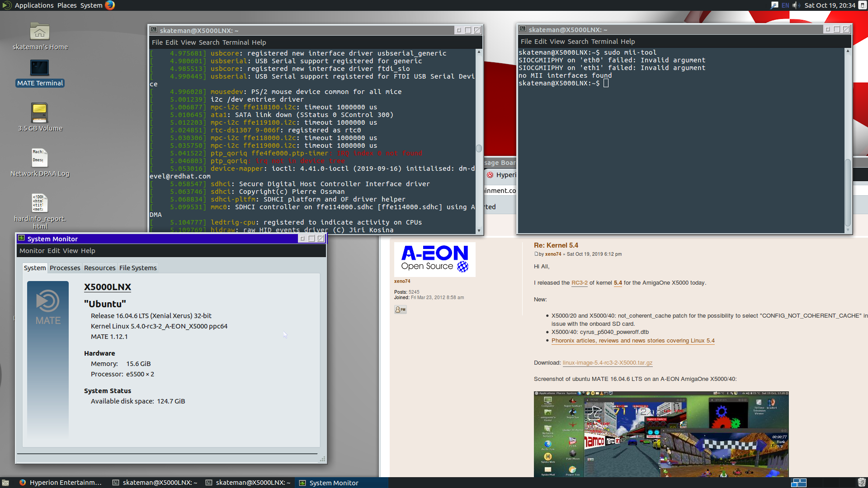
Task: Open the trash icon in the bottom panel
Action: pyautogui.click(x=862, y=483)
